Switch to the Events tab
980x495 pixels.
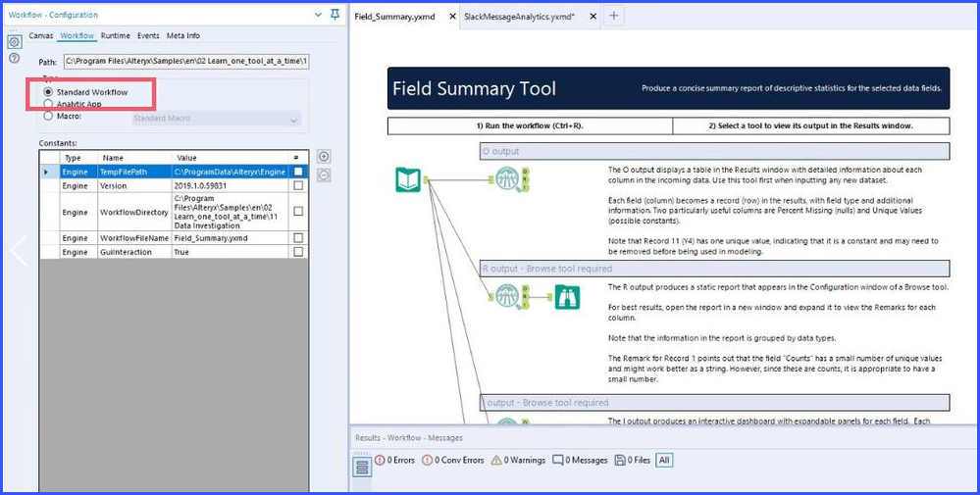coord(148,35)
